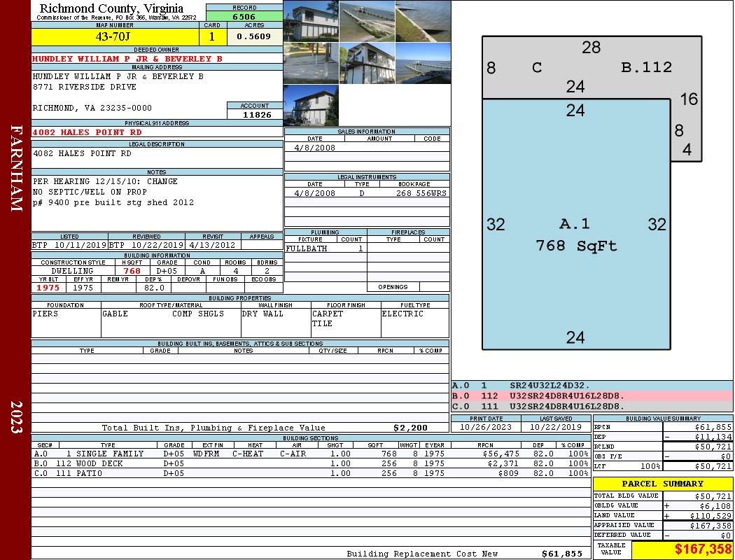735x560 pixels.
Task: Click the book/page value 268 556WRS
Action: pos(421,192)
